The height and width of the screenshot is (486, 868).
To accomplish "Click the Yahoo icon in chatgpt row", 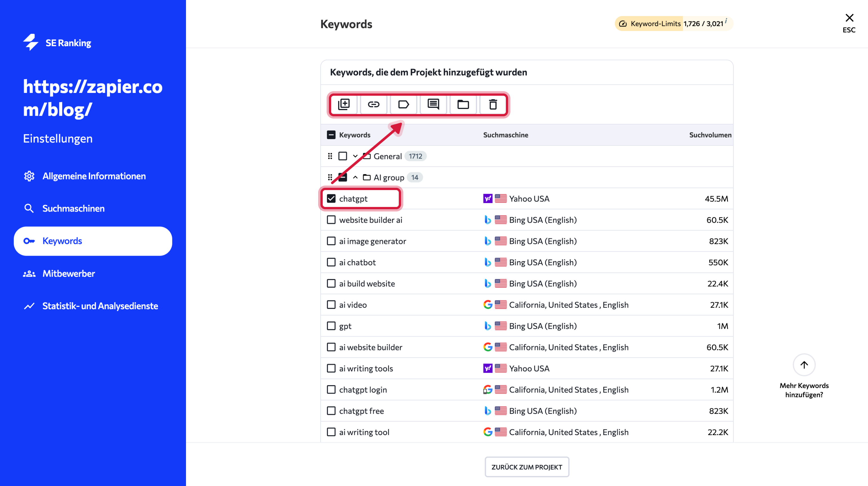I will [x=488, y=199].
